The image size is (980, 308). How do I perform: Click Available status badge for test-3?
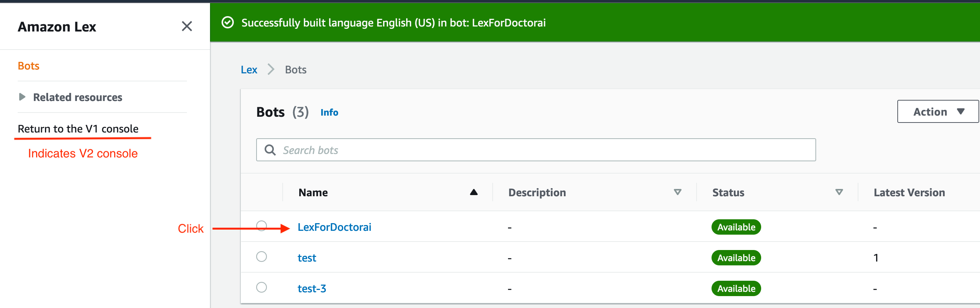click(736, 288)
